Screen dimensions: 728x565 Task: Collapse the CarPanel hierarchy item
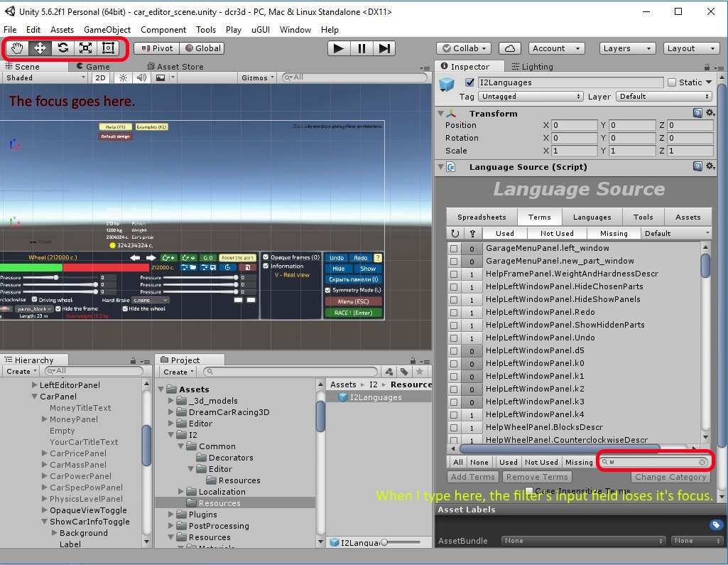(34, 397)
